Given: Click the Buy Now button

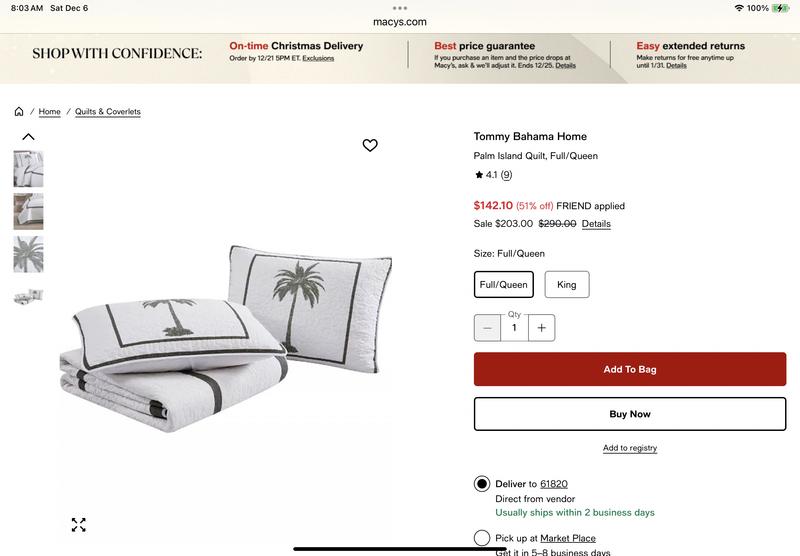Looking at the screenshot, I should pyautogui.click(x=630, y=414).
